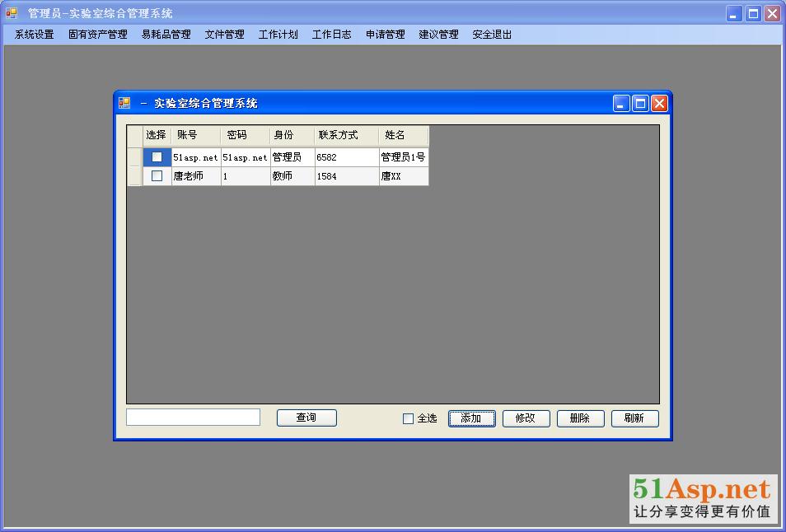
Task: Close the inner 实验室综合管理系统 window
Action: point(659,104)
